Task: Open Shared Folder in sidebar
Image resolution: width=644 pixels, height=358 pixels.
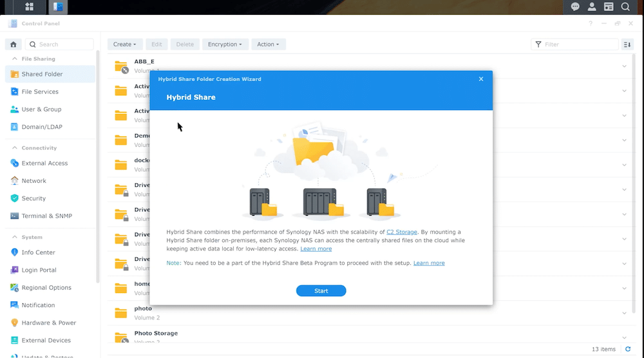Action: [50, 74]
